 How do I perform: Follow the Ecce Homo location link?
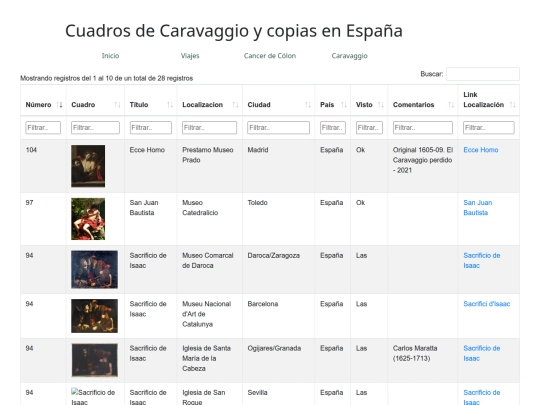(481, 150)
